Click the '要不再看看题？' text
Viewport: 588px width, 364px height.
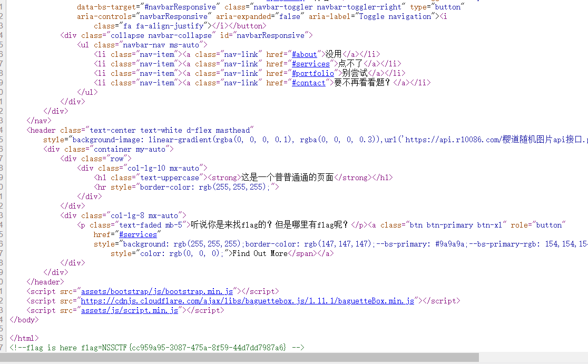click(362, 83)
